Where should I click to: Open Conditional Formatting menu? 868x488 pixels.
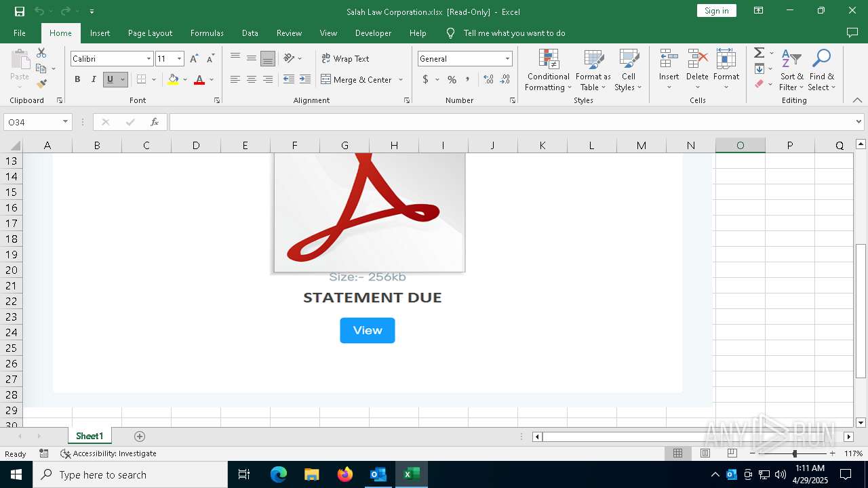tap(548, 70)
